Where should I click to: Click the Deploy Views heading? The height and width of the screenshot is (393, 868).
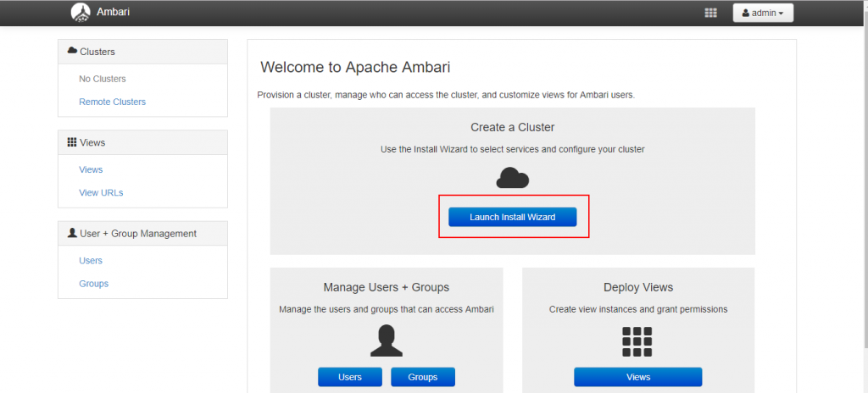[638, 287]
